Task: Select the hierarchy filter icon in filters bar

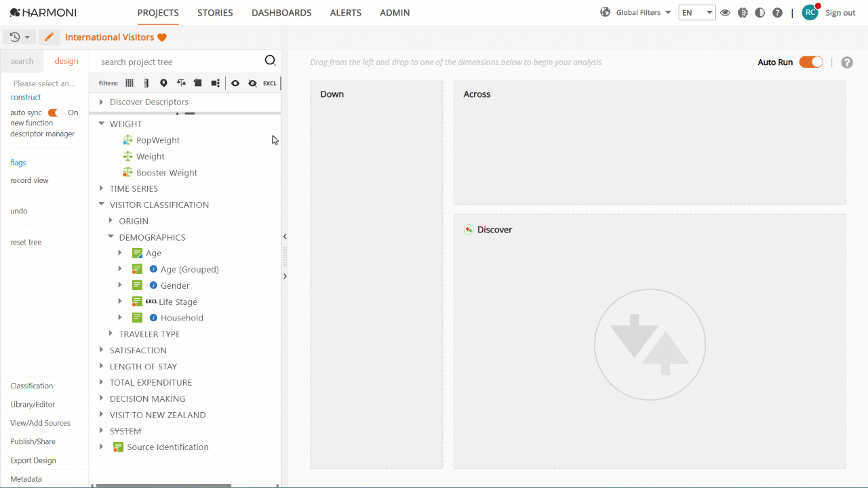Action: click(215, 83)
